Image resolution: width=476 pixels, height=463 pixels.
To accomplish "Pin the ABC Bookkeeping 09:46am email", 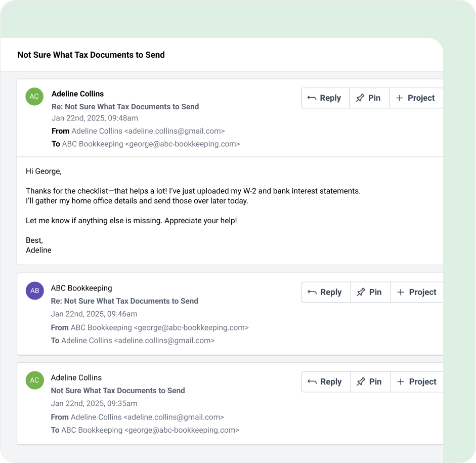I will point(370,292).
